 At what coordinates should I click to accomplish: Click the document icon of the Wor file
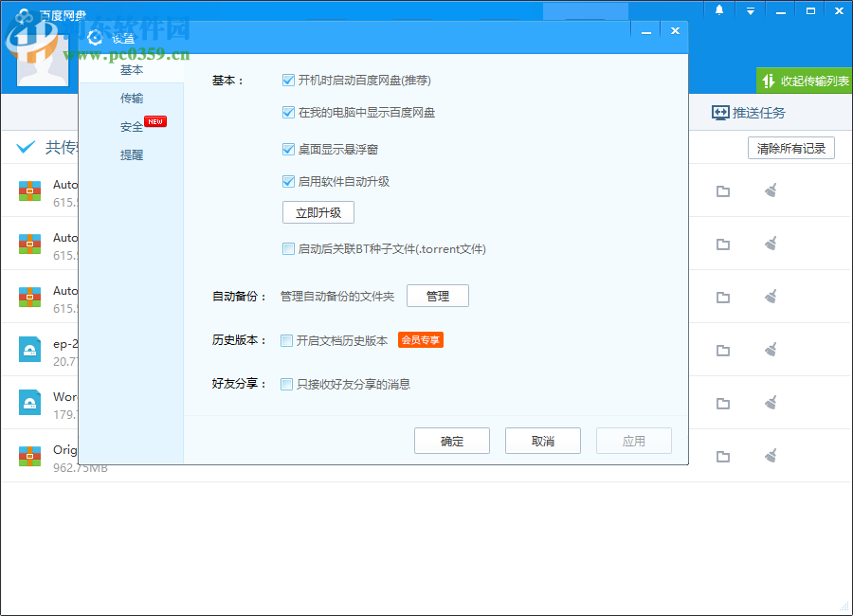29,404
